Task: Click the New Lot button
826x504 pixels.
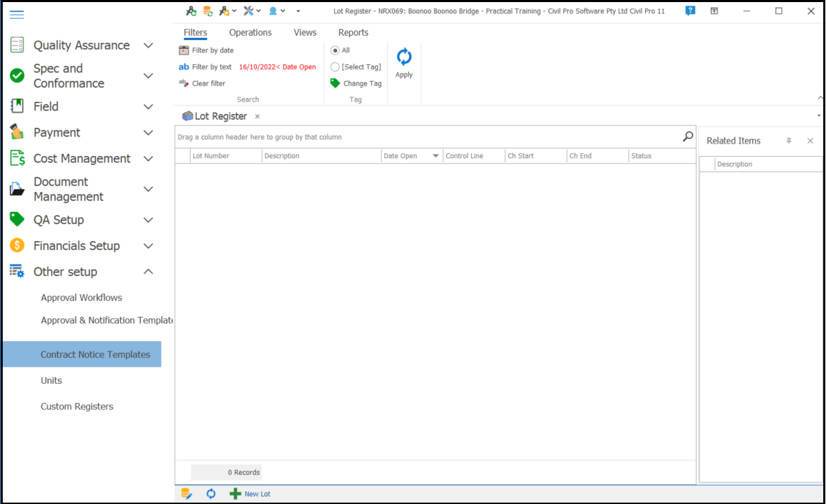Action: [x=250, y=494]
